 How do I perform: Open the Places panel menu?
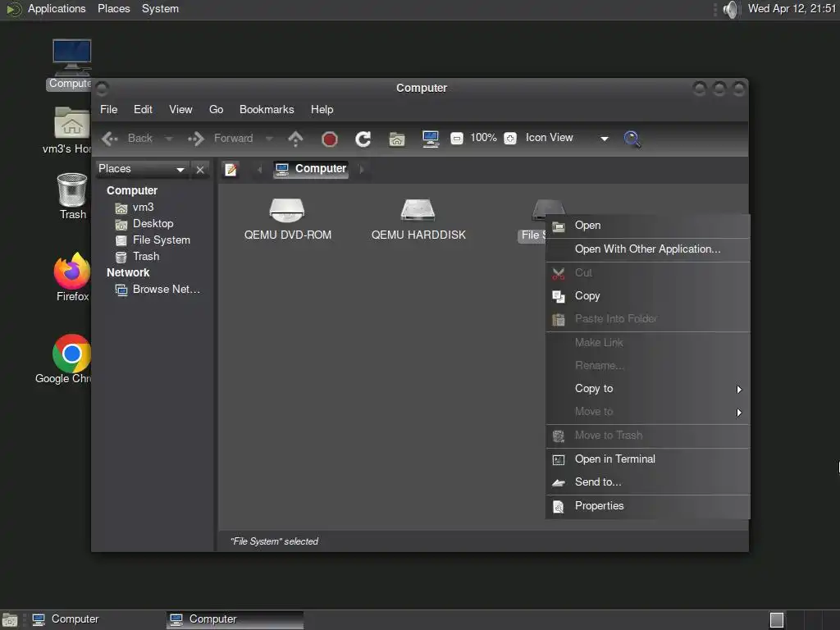pyautogui.click(x=113, y=9)
